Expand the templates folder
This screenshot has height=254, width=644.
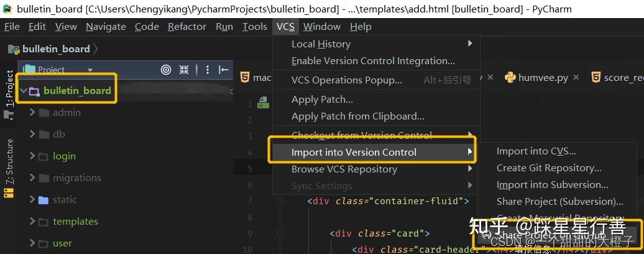click(32, 222)
